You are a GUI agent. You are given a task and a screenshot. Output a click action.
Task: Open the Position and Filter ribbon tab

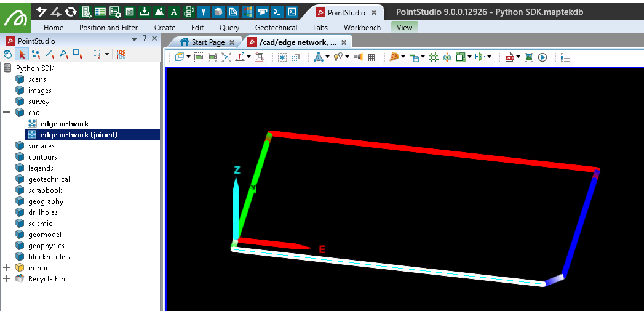tap(108, 28)
